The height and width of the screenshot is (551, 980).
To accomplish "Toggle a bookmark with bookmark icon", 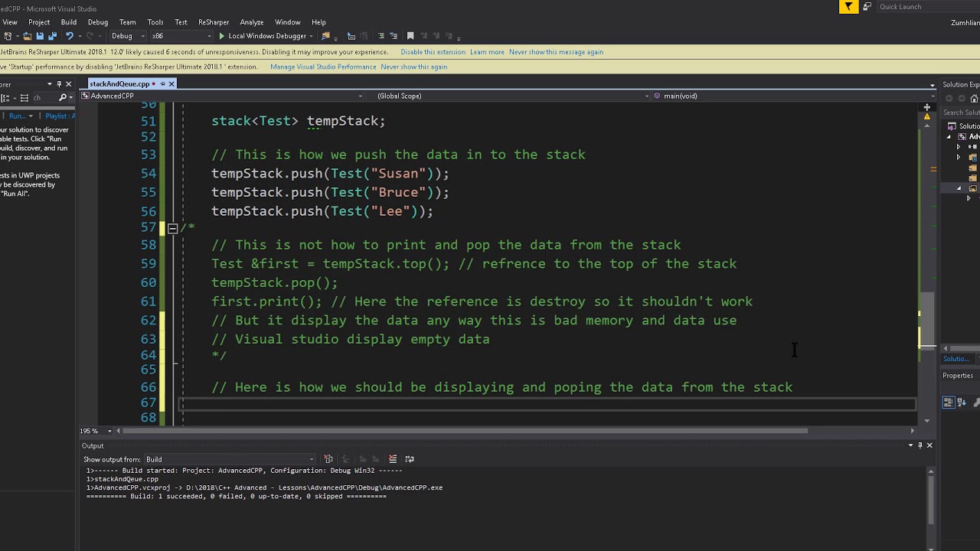I will point(410,36).
